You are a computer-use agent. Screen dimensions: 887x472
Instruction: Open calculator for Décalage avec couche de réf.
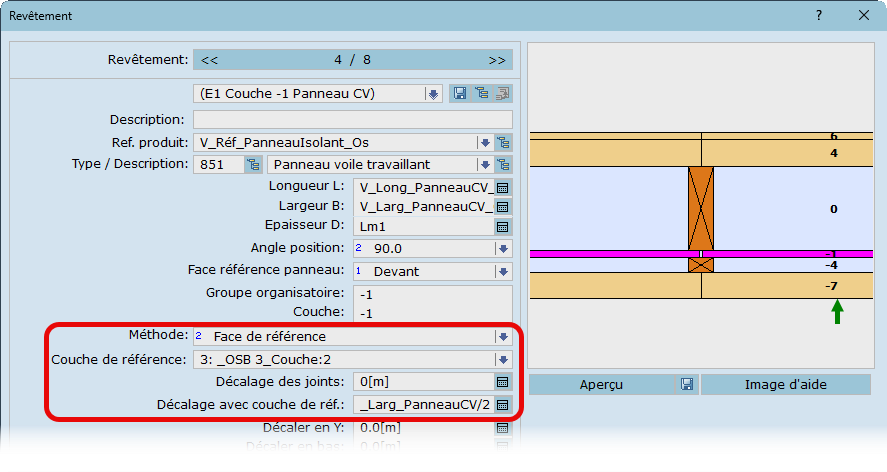point(503,405)
